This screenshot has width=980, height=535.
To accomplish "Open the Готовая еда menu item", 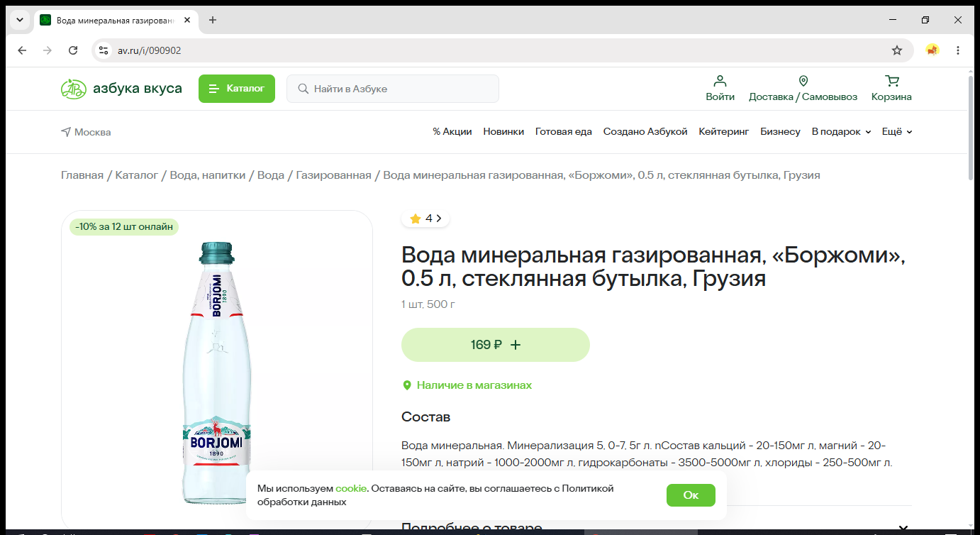I will (564, 132).
